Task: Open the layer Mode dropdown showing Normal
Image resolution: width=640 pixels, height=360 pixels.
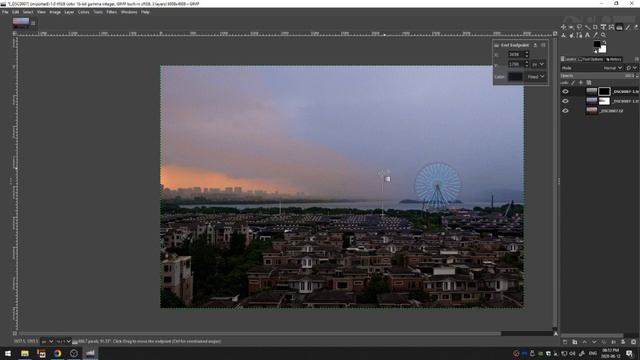Action: 612,68
